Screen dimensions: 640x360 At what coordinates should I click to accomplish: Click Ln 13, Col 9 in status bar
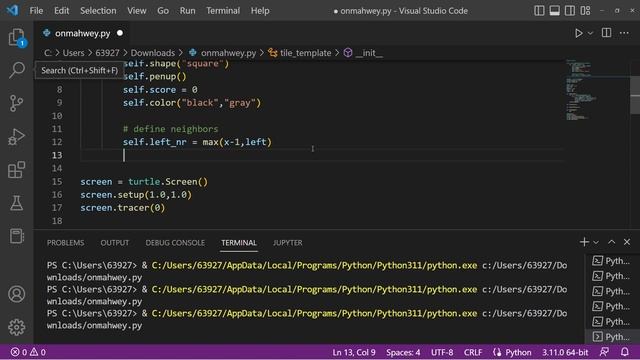354,352
